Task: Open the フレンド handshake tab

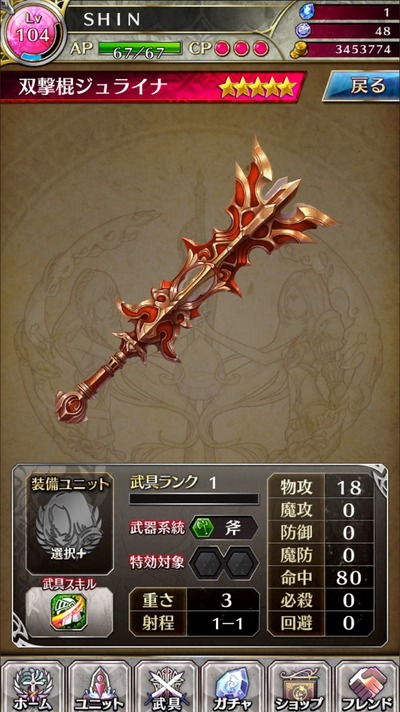Action: [x=367, y=687]
